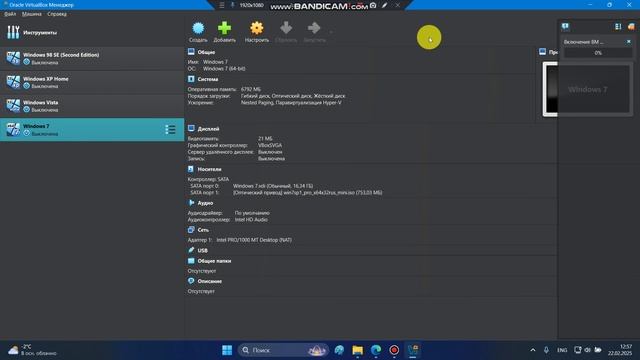Click the Сеть section header text

click(203, 230)
